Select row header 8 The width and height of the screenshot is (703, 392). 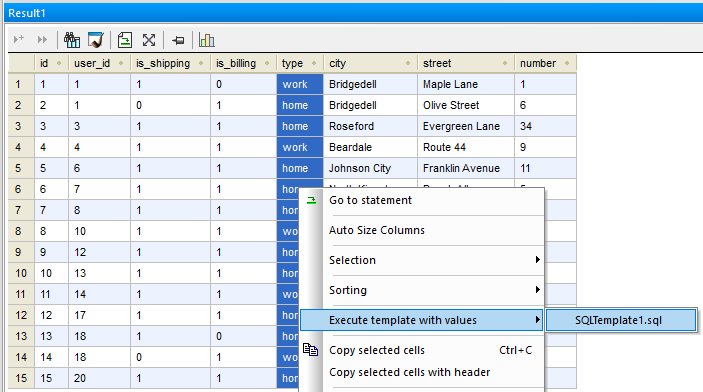pyautogui.click(x=21, y=231)
